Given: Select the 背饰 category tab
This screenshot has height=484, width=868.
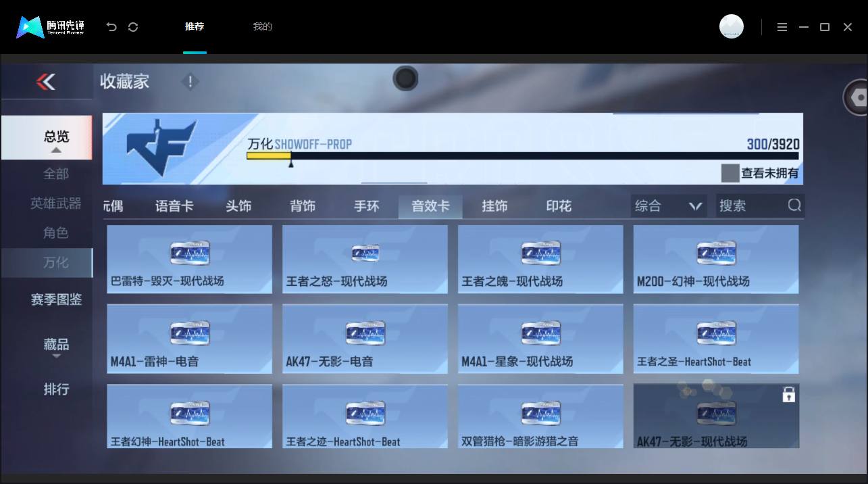Looking at the screenshot, I should (x=303, y=206).
